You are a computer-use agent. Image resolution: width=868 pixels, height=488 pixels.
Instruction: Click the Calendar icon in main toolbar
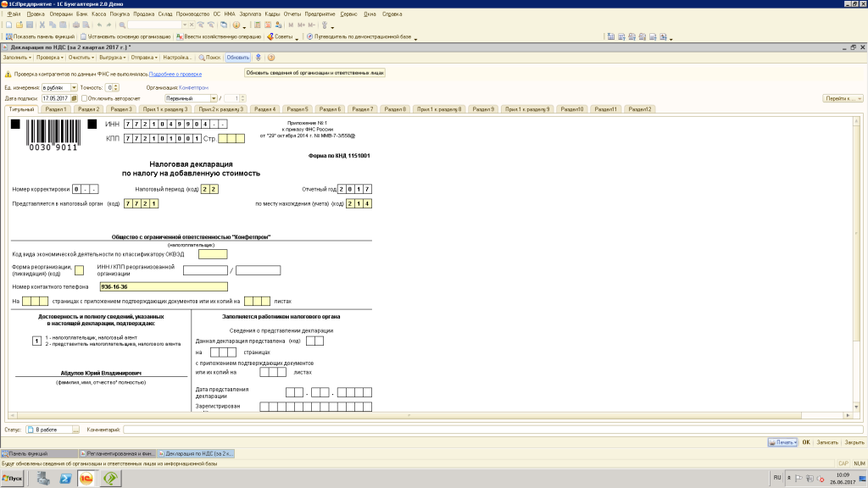pyautogui.click(x=268, y=25)
